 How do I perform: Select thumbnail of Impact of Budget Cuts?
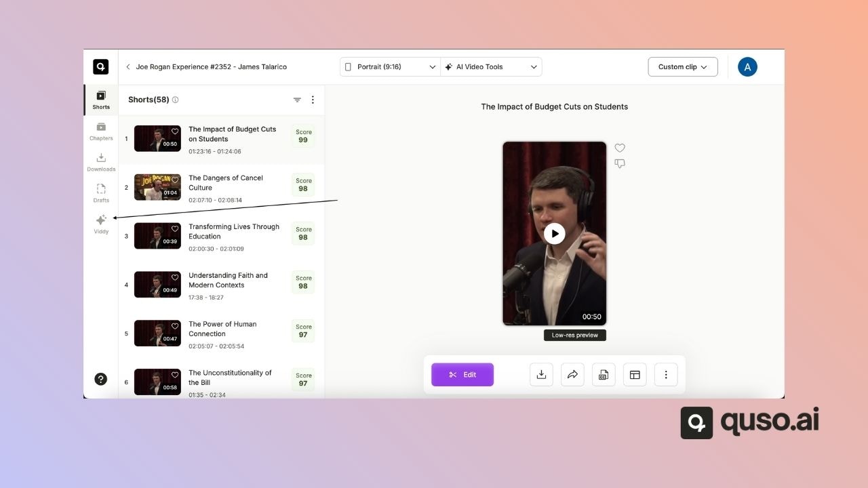coord(157,138)
